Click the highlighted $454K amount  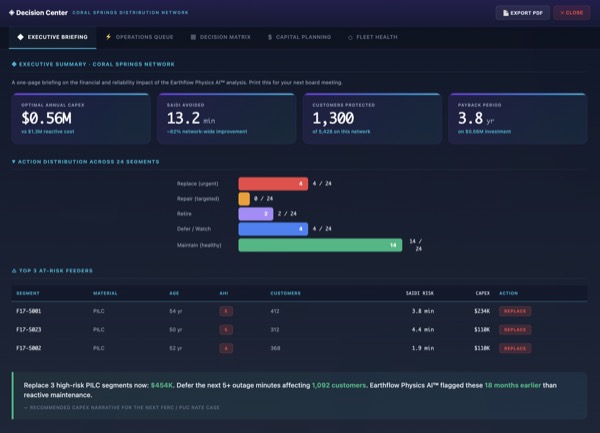point(161,385)
